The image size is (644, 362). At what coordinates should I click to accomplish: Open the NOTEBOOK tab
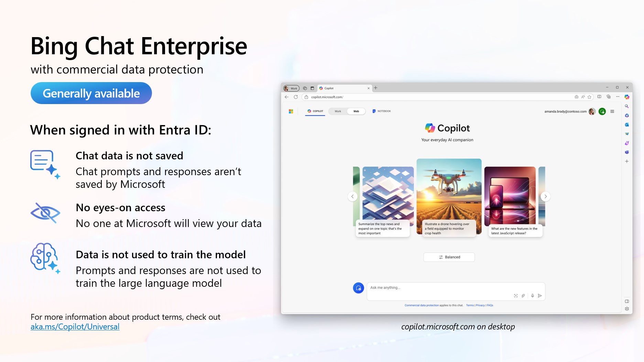(x=382, y=111)
